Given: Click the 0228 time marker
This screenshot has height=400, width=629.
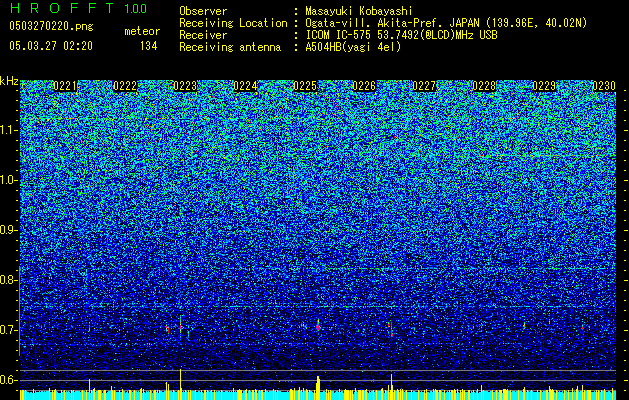Looking at the screenshot, I should tap(484, 86).
